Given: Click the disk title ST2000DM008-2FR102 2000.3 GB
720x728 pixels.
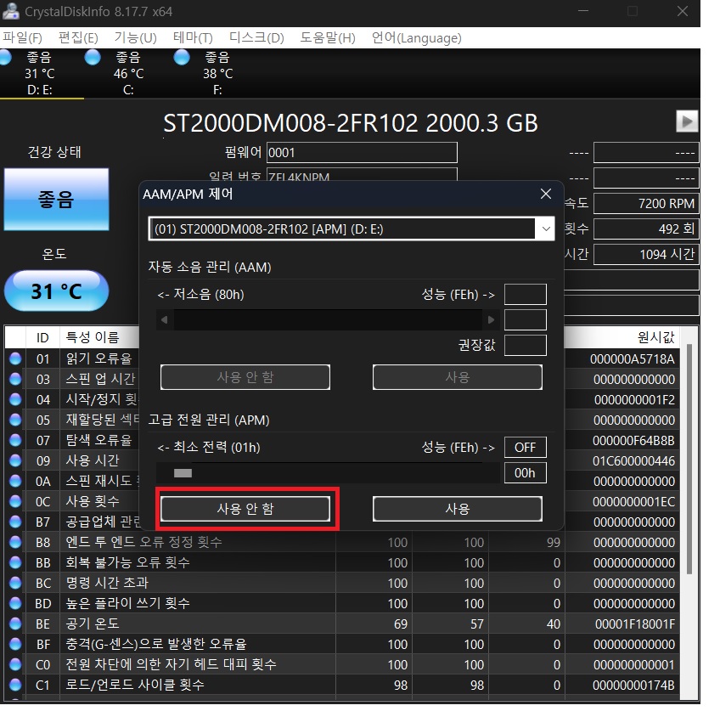Looking at the screenshot, I should (351, 123).
